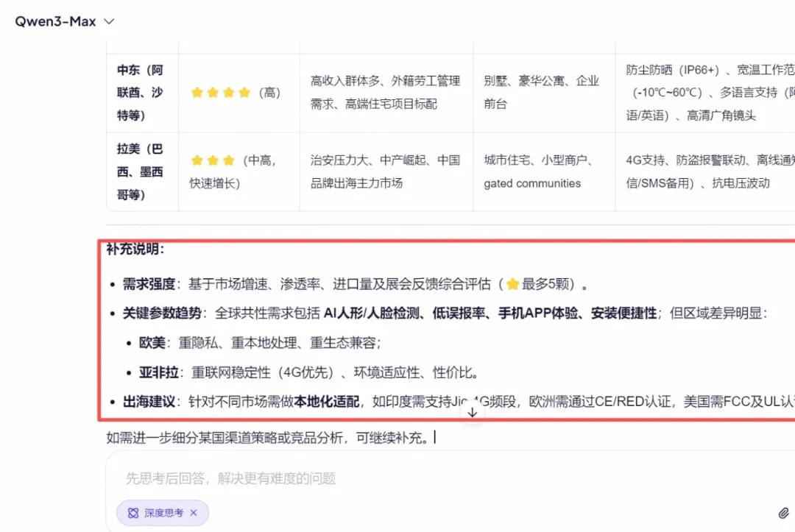This screenshot has height=532, width=795.
Task: Expand the chevron beside Qwen3-Max
Action: (108, 22)
